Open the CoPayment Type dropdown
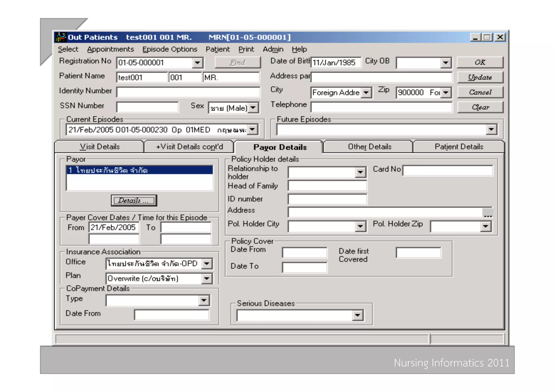 coord(204,300)
